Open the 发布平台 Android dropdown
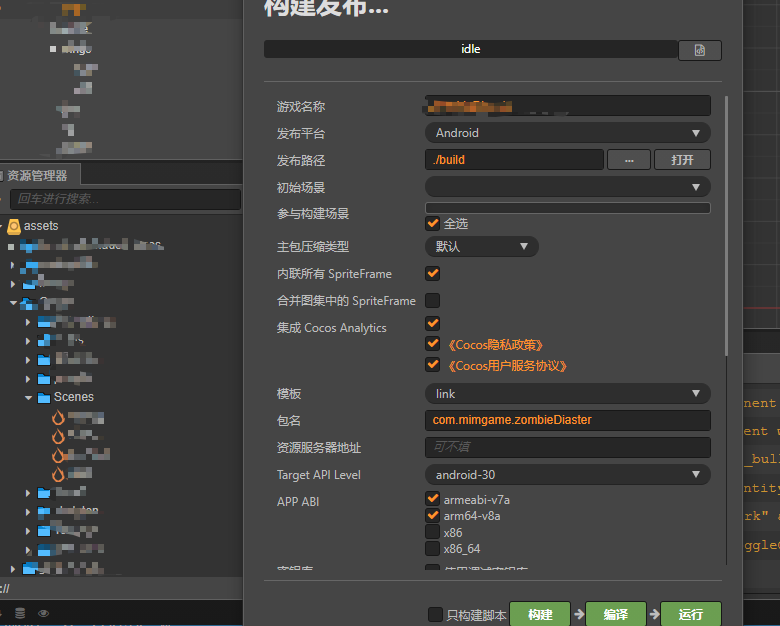The width and height of the screenshot is (780, 626). coord(568,133)
